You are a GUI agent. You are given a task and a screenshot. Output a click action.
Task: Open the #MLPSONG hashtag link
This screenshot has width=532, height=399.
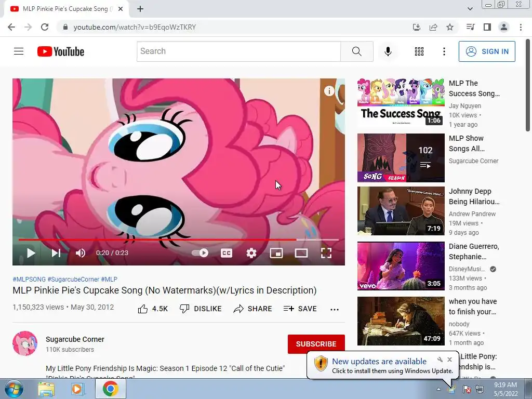(29, 279)
